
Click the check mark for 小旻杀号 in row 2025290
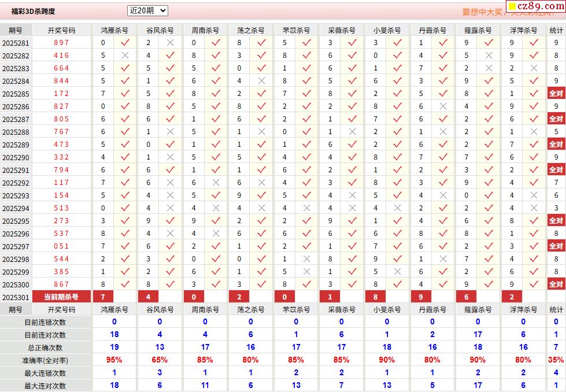tap(397, 157)
